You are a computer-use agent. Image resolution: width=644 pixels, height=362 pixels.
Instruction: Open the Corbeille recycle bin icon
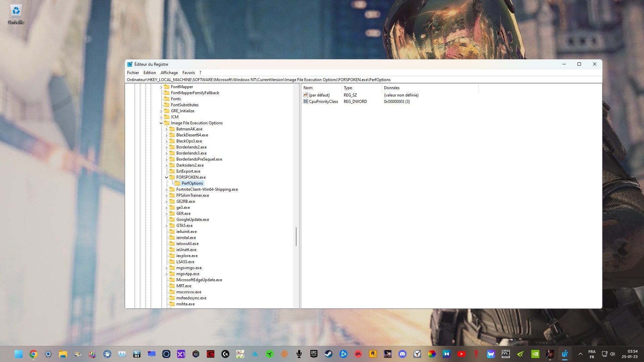pos(16,11)
